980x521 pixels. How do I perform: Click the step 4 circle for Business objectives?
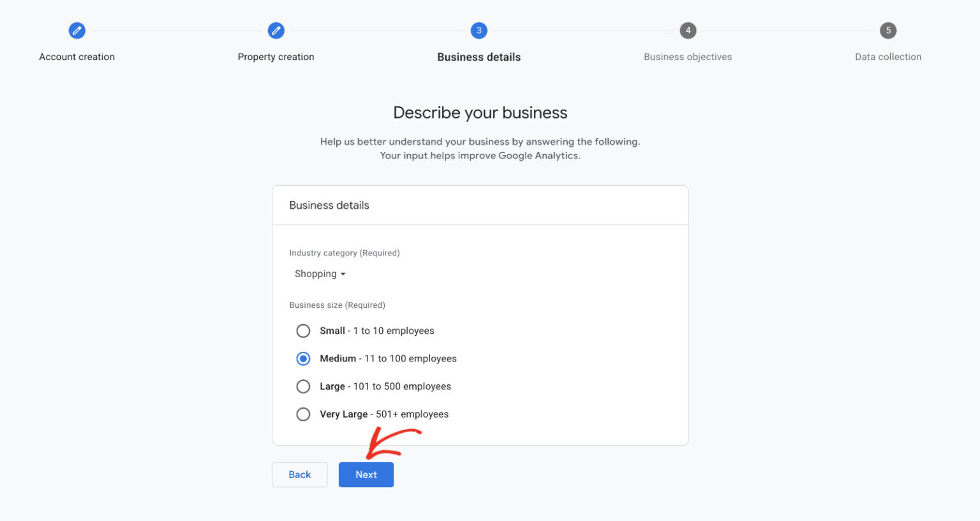tap(688, 30)
